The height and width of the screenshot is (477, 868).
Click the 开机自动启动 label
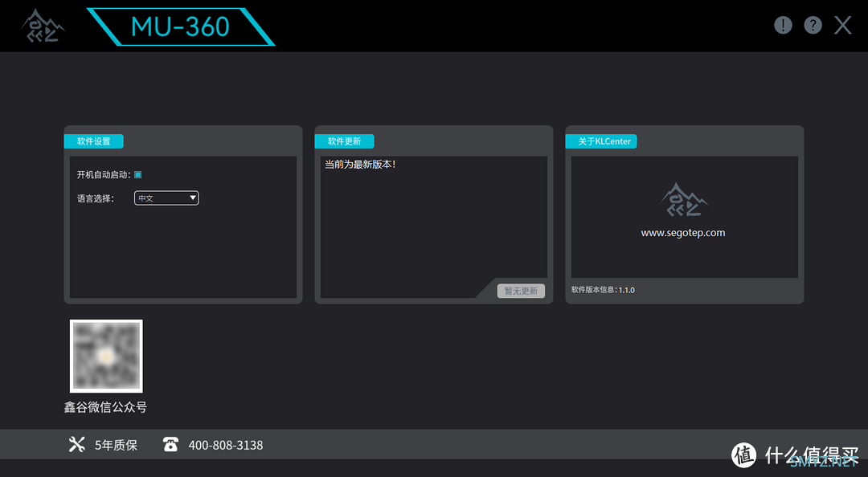(x=104, y=175)
